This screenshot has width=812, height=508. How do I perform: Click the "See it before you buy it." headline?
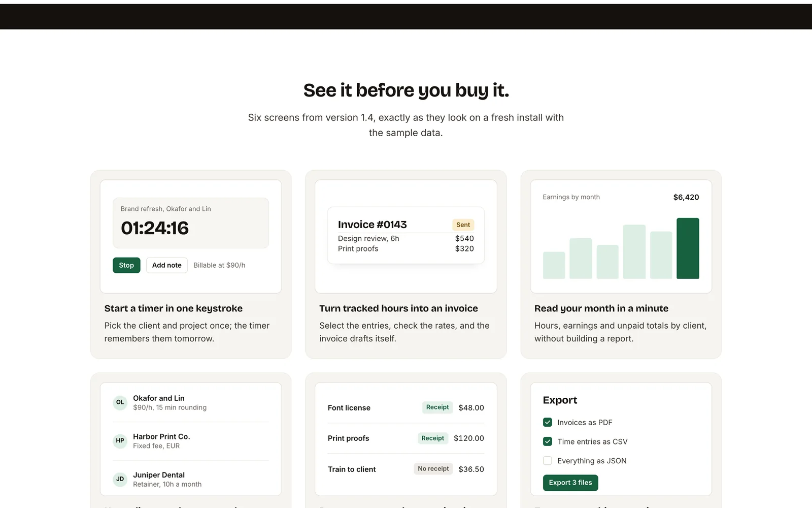(406, 90)
